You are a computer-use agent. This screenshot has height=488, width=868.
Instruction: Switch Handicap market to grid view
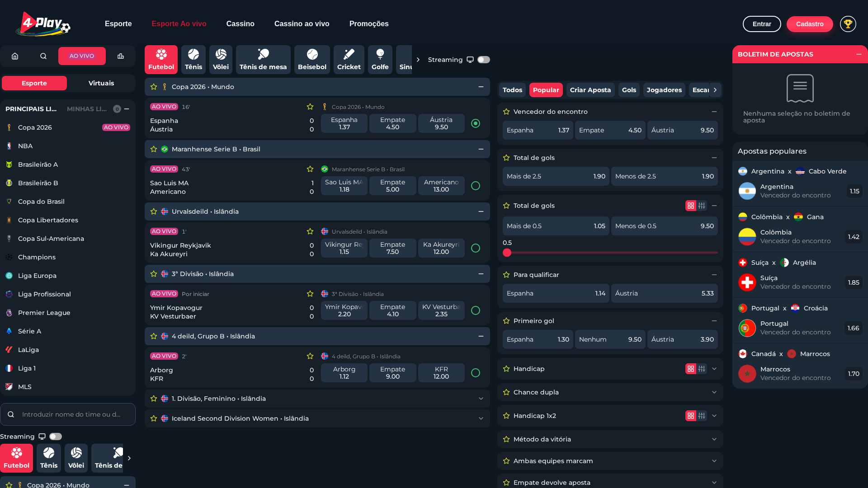tap(691, 369)
